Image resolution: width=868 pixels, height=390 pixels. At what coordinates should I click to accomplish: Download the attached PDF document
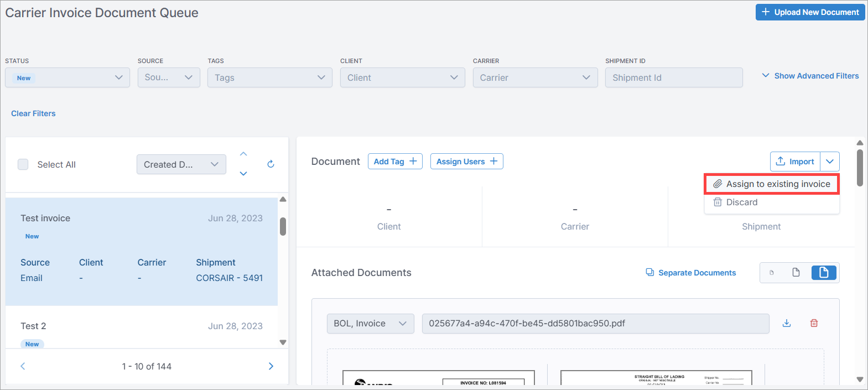coord(787,323)
